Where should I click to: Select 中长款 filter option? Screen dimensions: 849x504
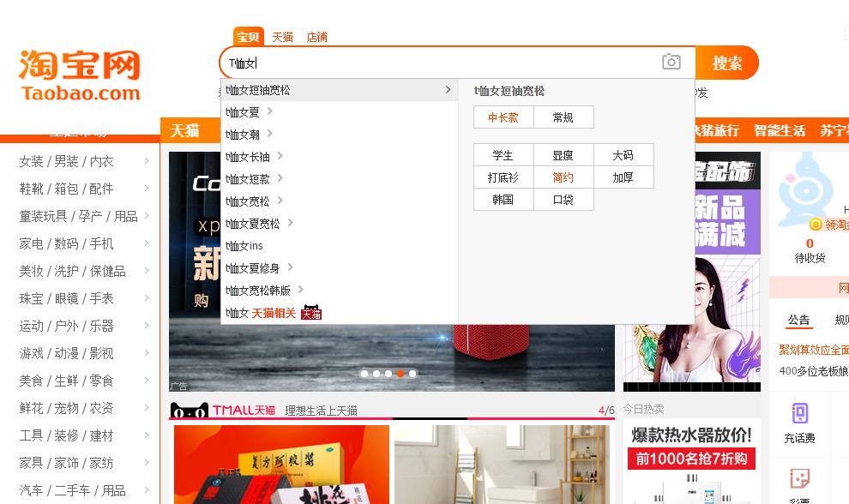(x=503, y=117)
